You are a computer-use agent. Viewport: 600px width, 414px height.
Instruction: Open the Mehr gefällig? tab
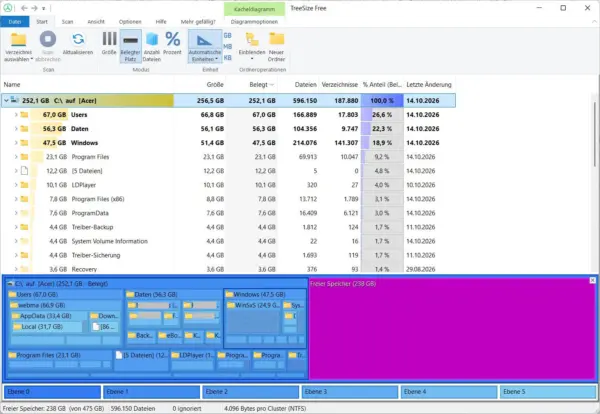pos(198,22)
